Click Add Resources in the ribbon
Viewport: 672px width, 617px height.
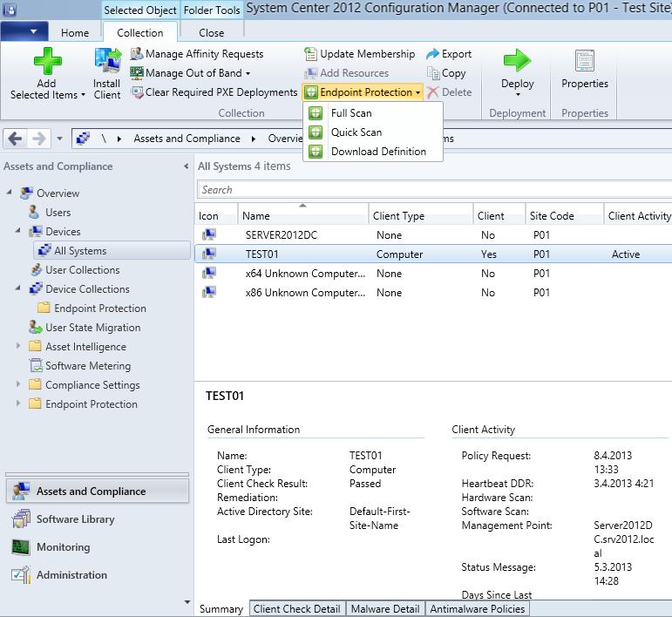click(346, 73)
